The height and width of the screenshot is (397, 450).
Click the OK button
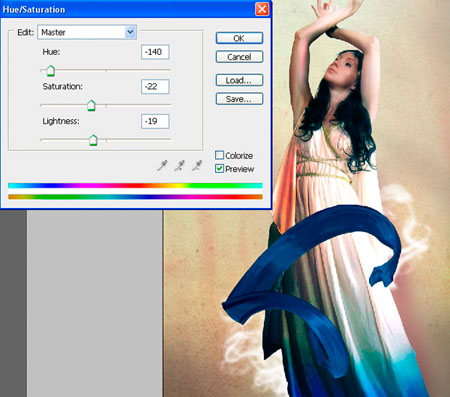pyautogui.click(x=239, y=38)
